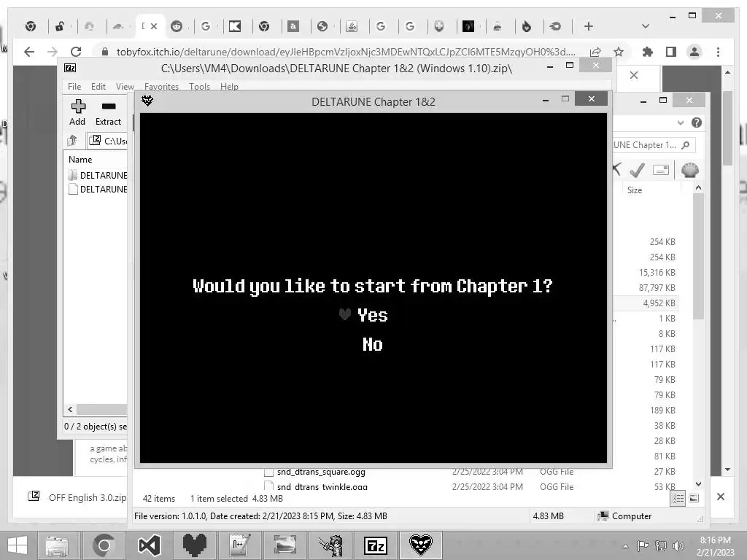Open the 7-Zip taskbar icon
The height and width of the screenshot is (560, 747).
376,545
